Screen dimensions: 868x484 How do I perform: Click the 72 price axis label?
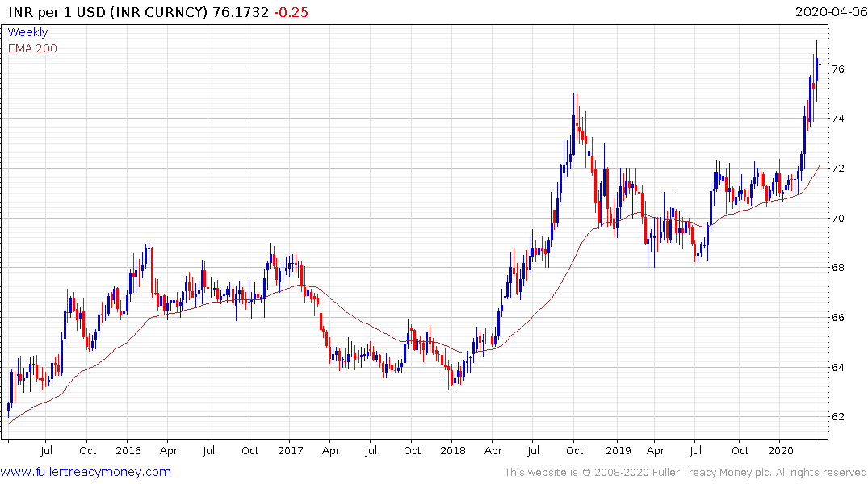837,168
